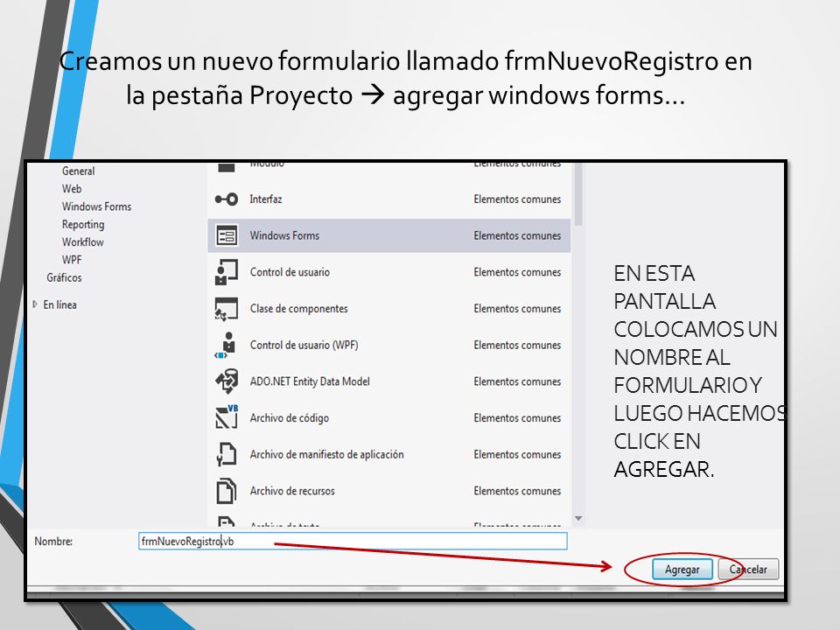Select Windows Forms in the category tree
Image resolution: width=840 pixels, height=630 pixels.
[x=96, y=206]
